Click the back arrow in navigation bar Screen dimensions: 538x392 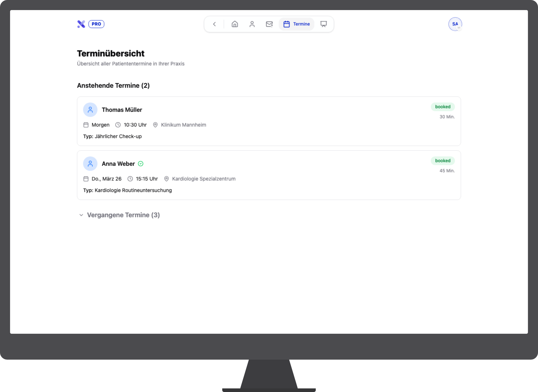coord(214,24)
